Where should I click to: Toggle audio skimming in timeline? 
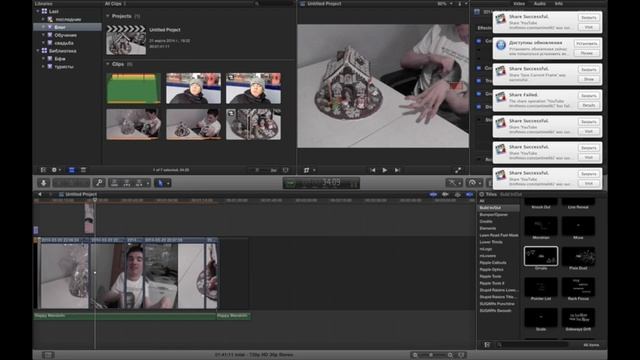pyautogui.click(x=445, y=194)
